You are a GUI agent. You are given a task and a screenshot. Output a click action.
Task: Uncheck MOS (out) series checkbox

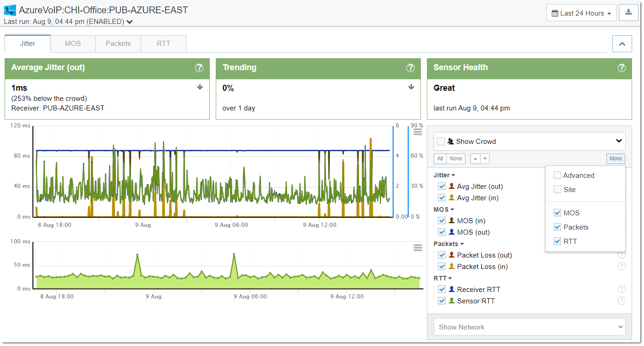click(442, 232)
